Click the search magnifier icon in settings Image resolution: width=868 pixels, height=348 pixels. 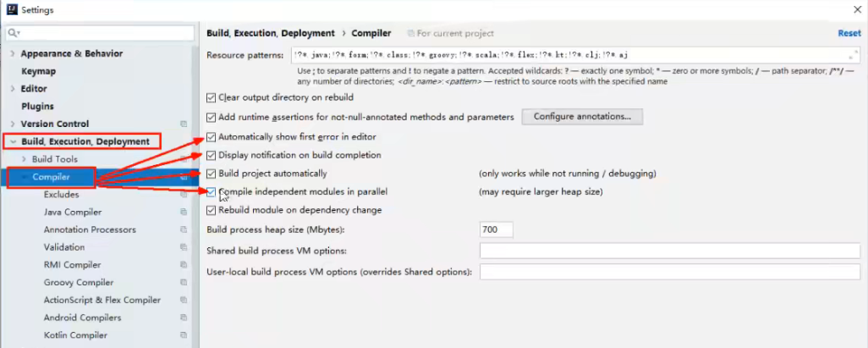[14, 33]
